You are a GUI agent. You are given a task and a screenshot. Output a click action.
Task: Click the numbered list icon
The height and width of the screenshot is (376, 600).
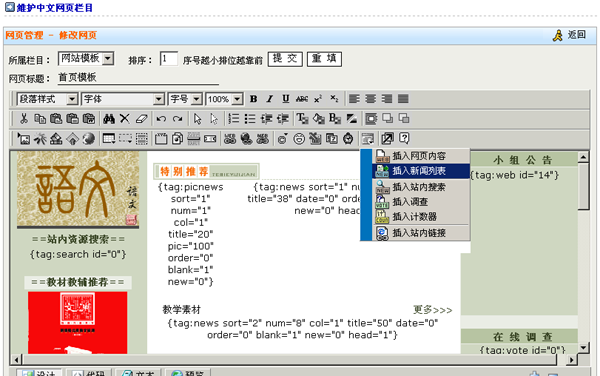point(233,119)
